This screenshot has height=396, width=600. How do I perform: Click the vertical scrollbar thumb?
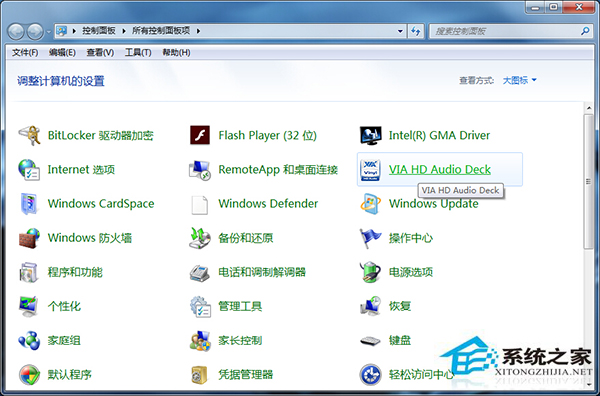point(589,182)
